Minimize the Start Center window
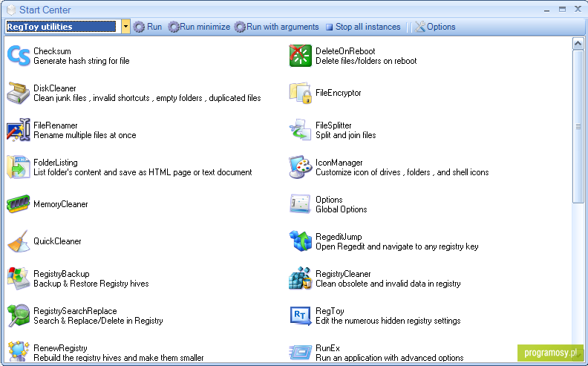 click(x=546, y=10)
